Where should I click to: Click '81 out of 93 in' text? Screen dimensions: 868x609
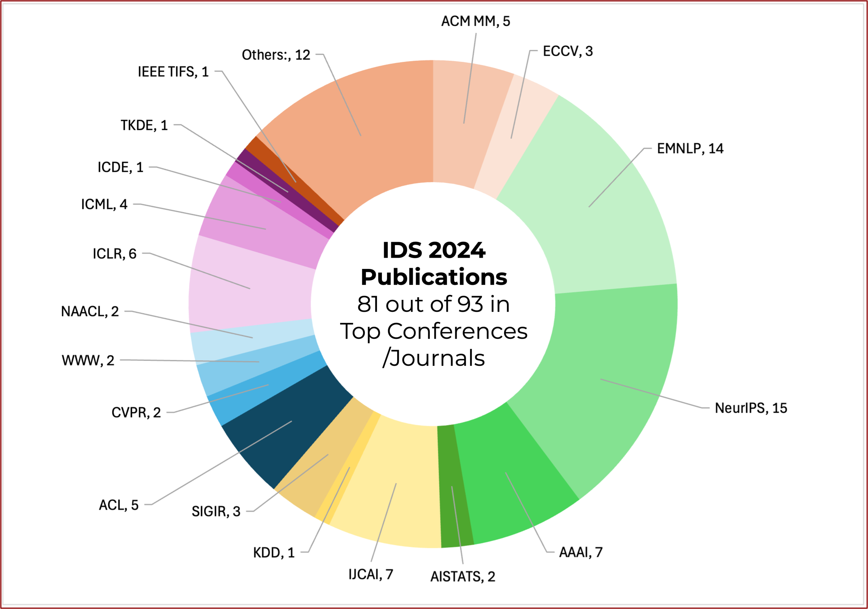pos(434,304)
